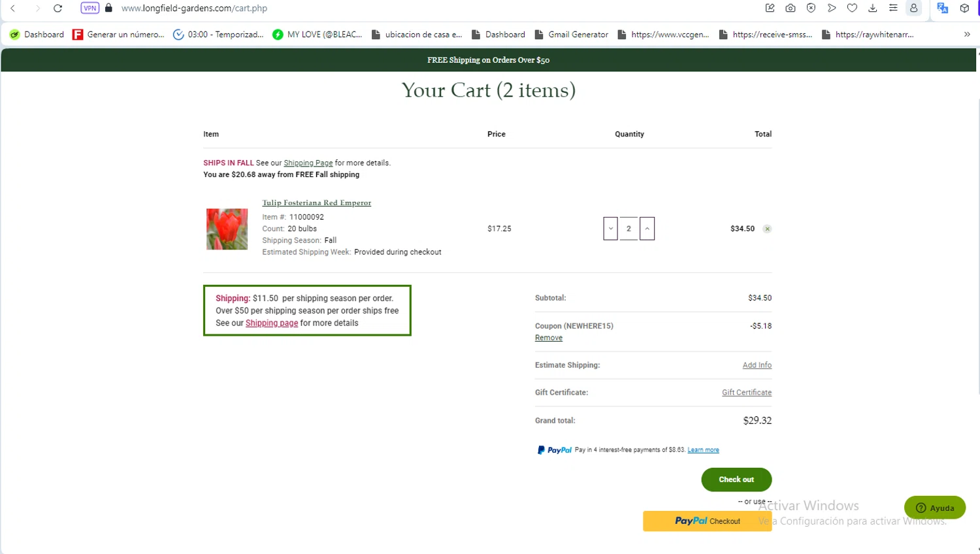Open the VPN badge in address bar
This screenshot has width=980, height=554.
coord(90,8)
